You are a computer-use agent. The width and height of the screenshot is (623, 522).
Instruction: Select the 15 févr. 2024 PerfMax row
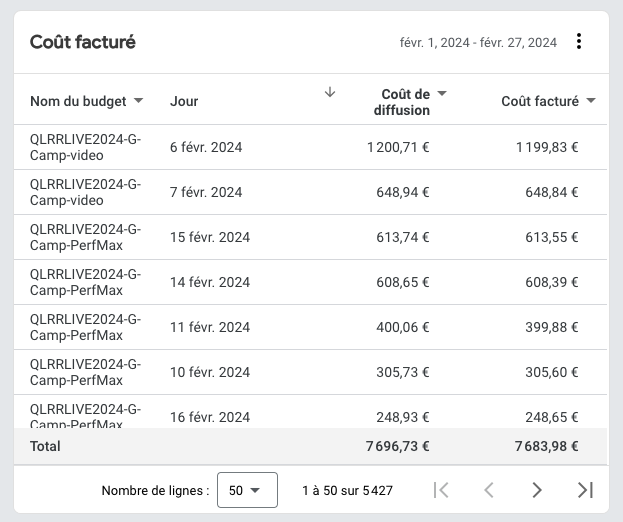(x=310, y=237)
